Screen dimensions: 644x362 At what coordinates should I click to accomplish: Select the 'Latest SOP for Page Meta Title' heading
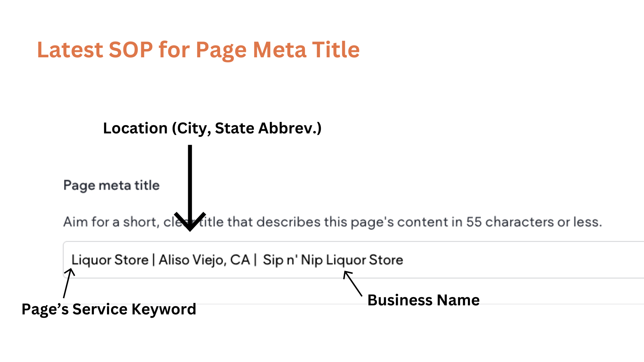(x=198, y=50)
